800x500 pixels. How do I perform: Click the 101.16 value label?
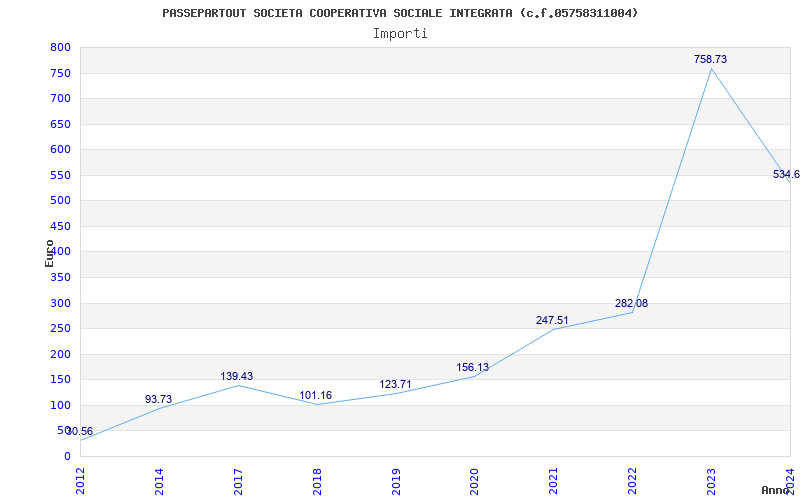pos(315,395)
